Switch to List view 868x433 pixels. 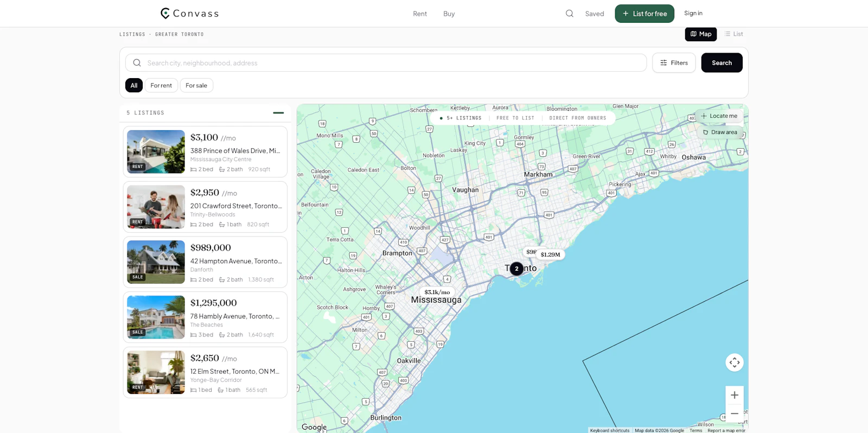[734, 34]
